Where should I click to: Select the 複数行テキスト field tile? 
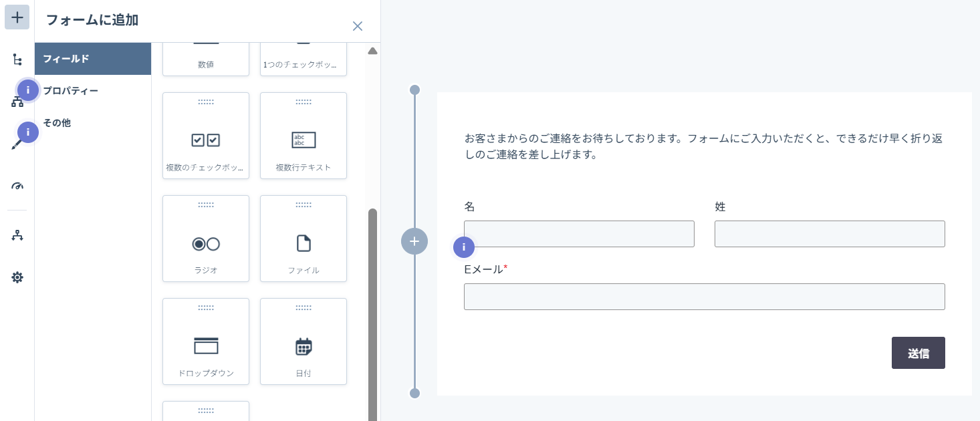click(x=303, y=136)
